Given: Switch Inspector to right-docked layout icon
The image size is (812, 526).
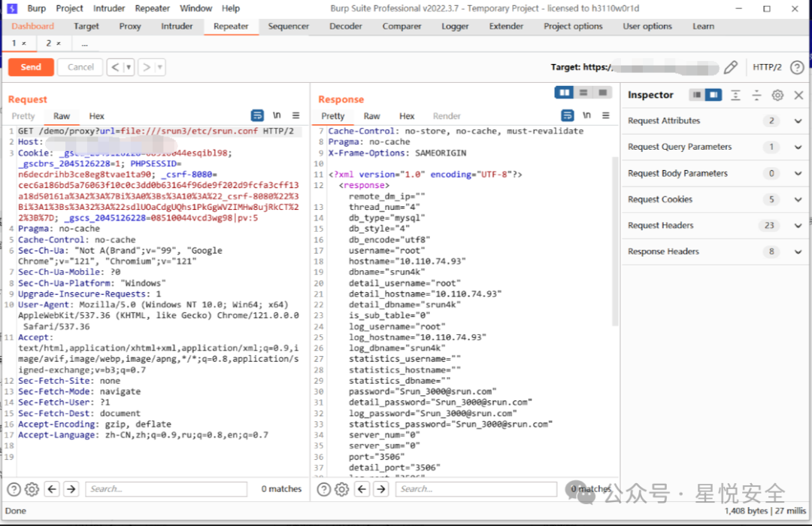Looking at the screenshot, I should [714, 95].
